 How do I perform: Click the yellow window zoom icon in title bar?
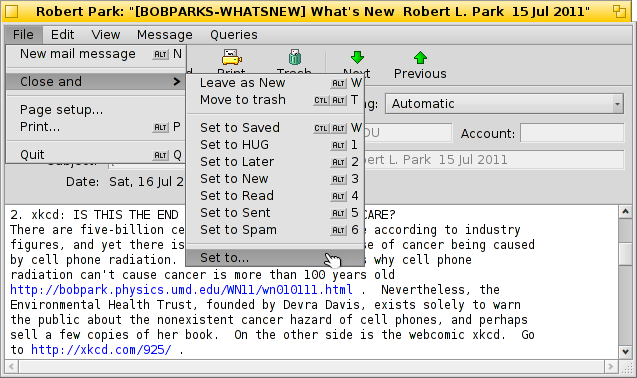pyautogui.click(x=619, y=11)
